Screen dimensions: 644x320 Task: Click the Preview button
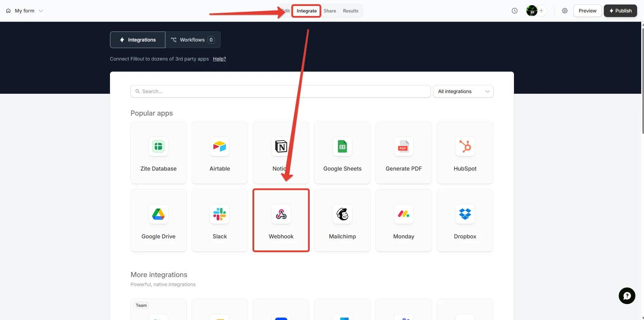pos(588,11)
